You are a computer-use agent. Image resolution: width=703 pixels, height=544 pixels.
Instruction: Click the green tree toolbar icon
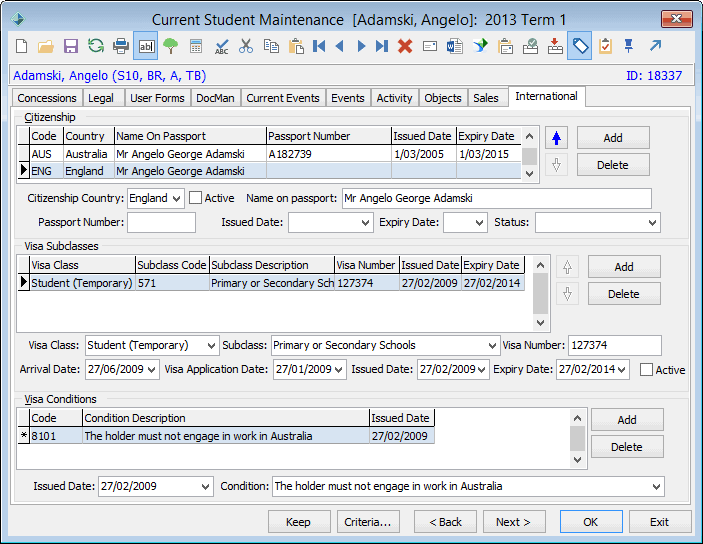(170, 46)
